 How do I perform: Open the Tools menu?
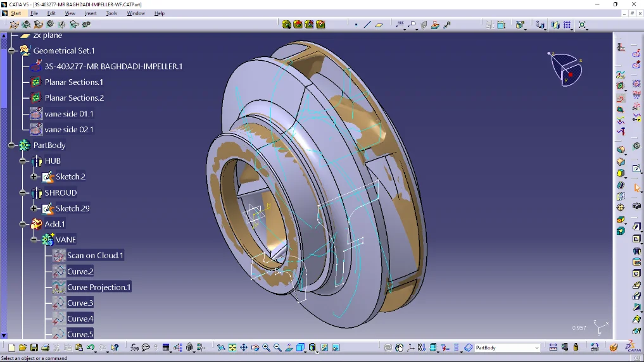(111, 13)
